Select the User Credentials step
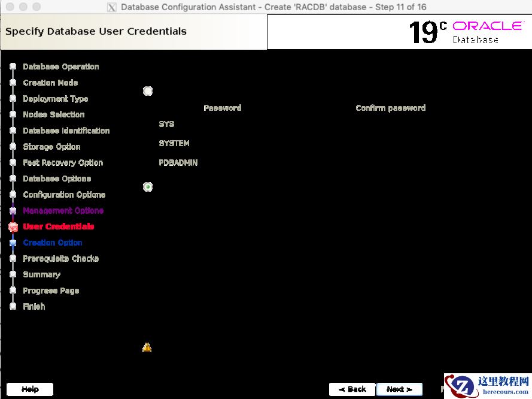This screenshot has height=399, width=532. (x=59, y=226)
